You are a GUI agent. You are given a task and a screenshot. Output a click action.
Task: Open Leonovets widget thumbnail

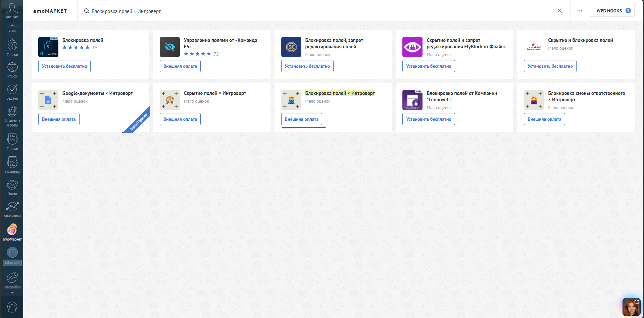412,100
